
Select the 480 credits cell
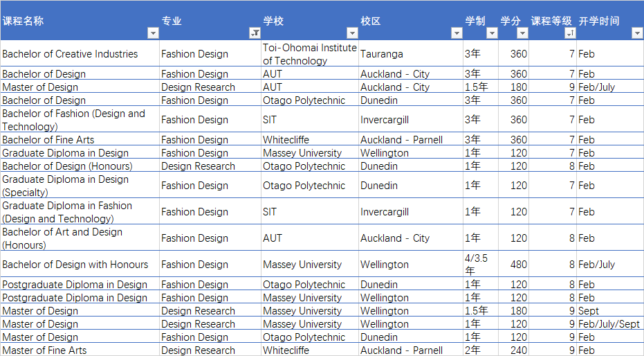[x=513, y=265]
